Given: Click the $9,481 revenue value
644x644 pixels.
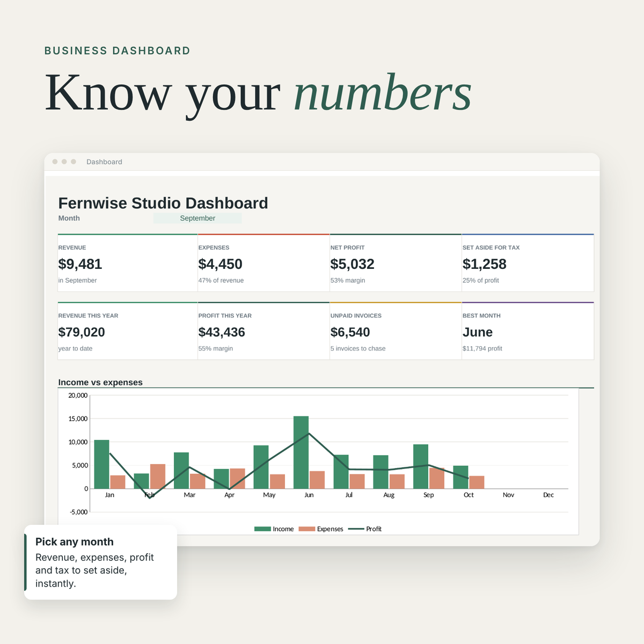Looking at the screenshot, I should click(x=80, y=264).
